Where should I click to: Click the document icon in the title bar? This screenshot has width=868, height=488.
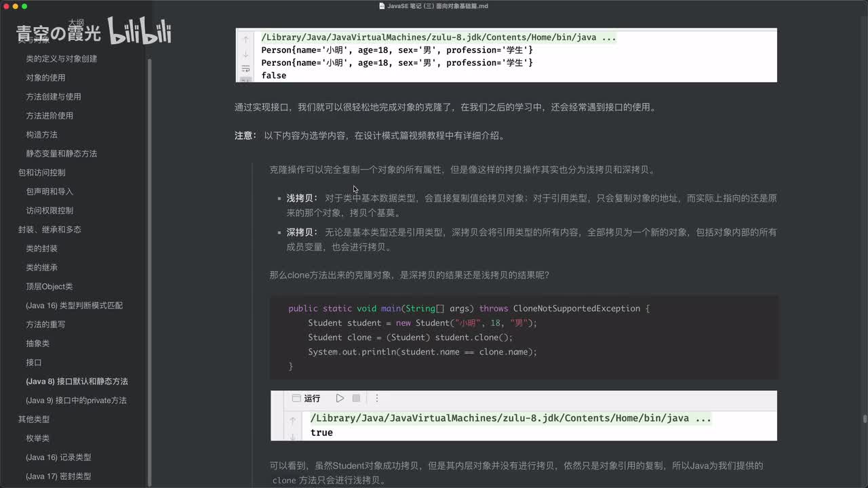[x=382, y=6]
